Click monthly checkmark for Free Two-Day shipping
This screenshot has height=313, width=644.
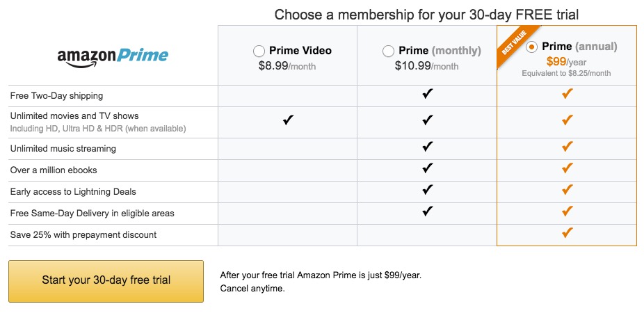click(x=428, y=95)
